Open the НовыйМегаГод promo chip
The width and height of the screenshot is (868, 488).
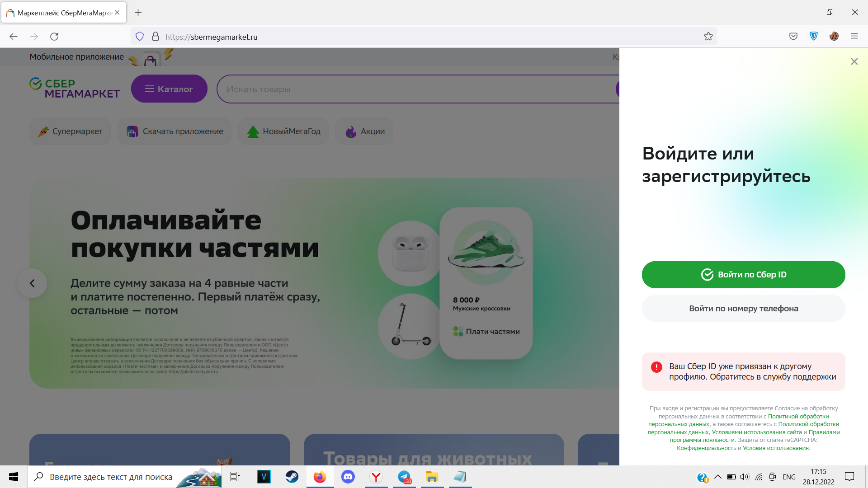tap(283, 131)
